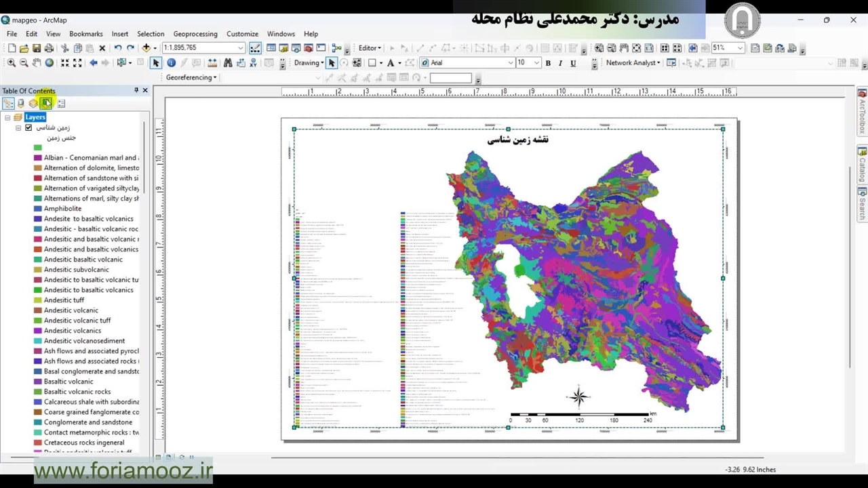Screen dimensions: 868x488
Task: Open the Geoprocessing menu
Action: (x=195, y=34)
